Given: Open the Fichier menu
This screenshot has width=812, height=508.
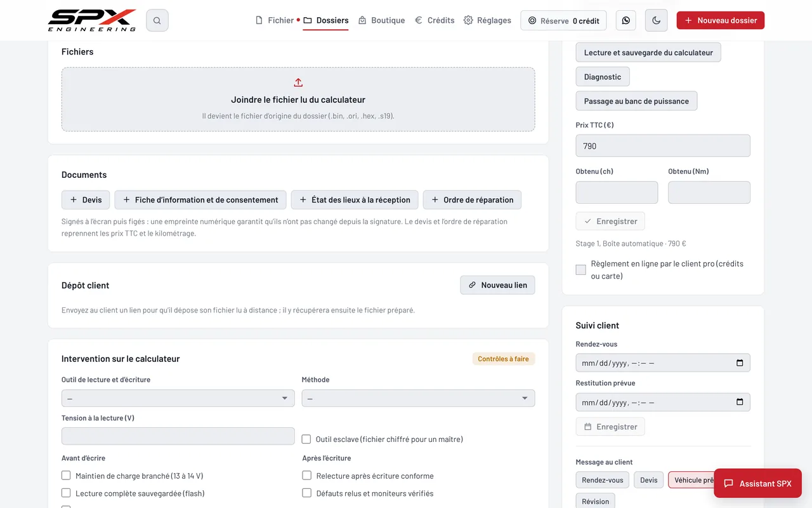Looking at the screenshot, I should (x=275, y=20).
